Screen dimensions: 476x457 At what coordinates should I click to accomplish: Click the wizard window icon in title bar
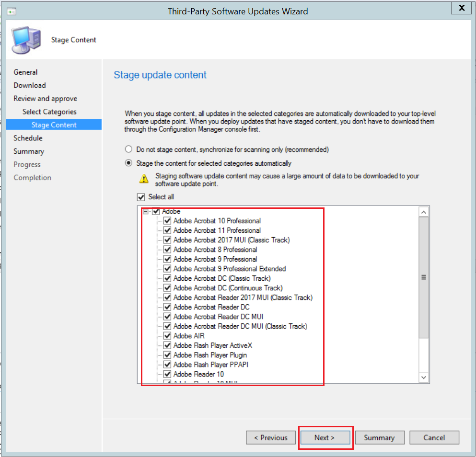click(x=12, y=11)
